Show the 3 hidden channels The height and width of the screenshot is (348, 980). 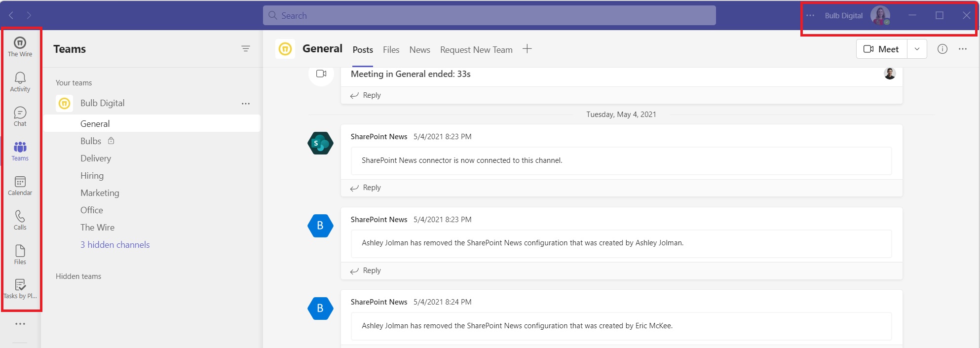tap(115, 245)
